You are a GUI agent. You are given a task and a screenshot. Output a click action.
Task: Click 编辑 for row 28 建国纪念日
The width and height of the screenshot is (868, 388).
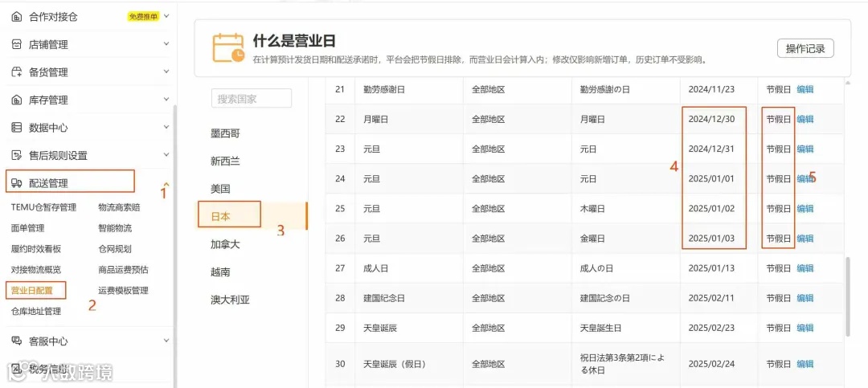(x=805, y=298)
